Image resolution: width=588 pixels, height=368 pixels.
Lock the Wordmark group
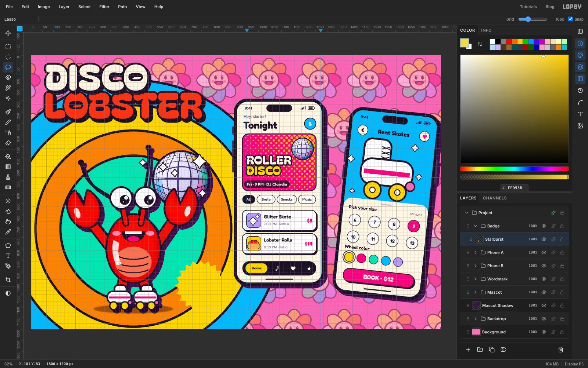(x=562, y=279)
